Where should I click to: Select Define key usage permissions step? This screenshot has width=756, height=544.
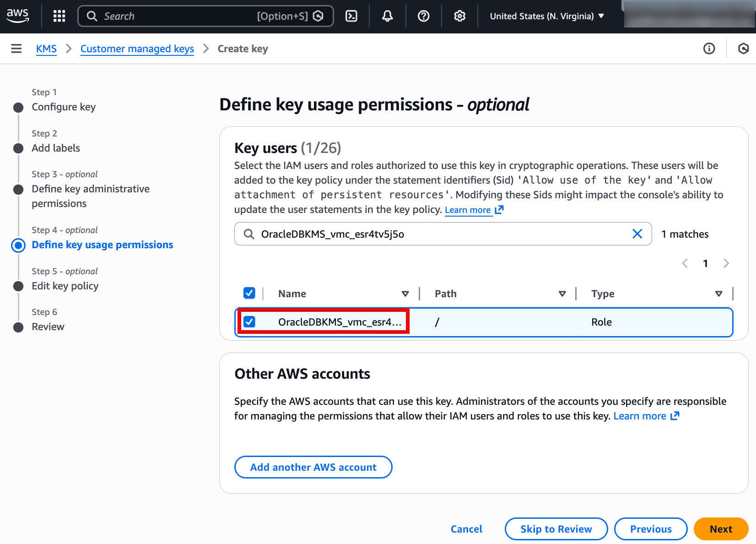click(103, 245)
